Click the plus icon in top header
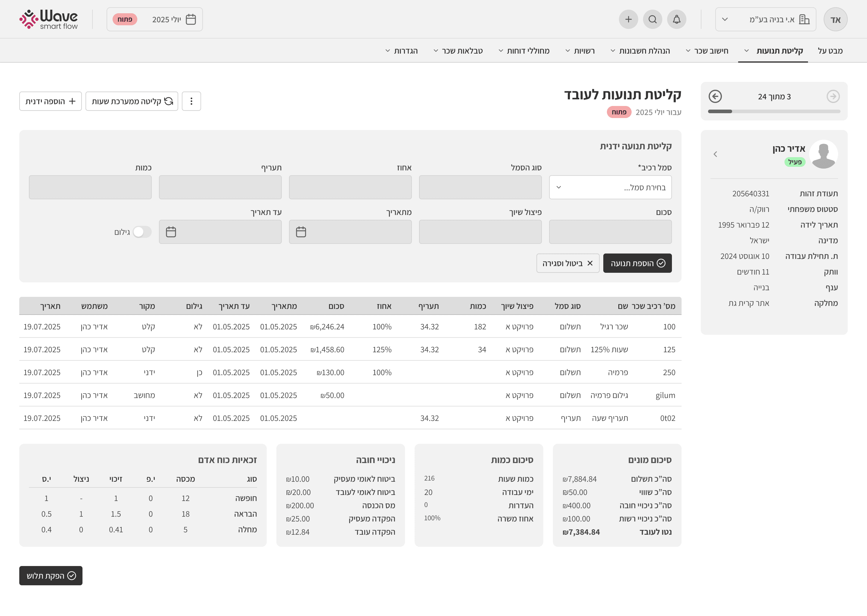867x616 pixels. tap(628, 19)
